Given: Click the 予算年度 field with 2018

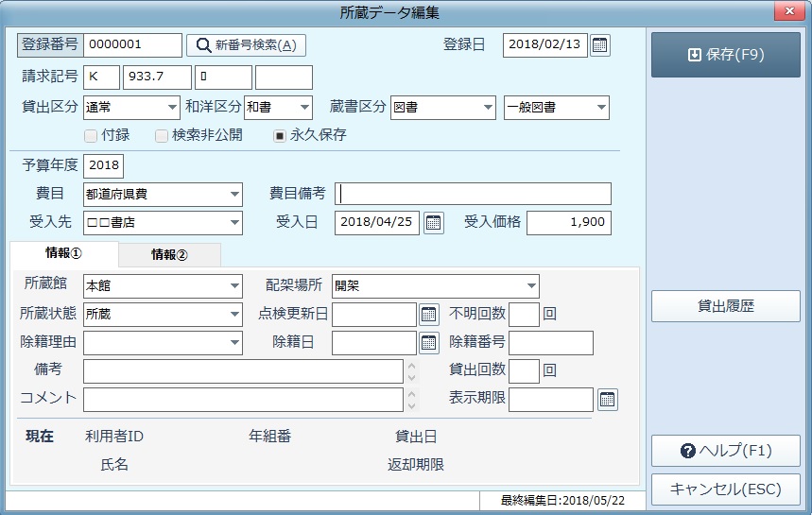Looking at the screenshot, I should (103, 166).
